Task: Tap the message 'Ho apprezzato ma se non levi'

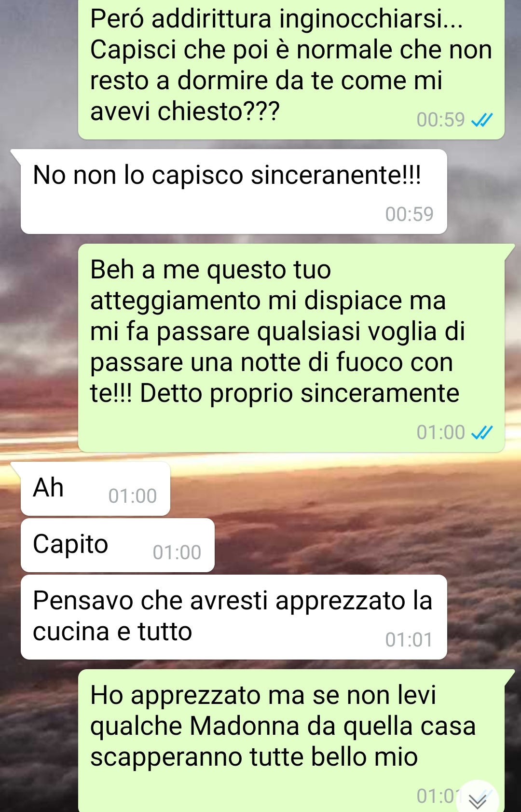Action: pos(291,741)
